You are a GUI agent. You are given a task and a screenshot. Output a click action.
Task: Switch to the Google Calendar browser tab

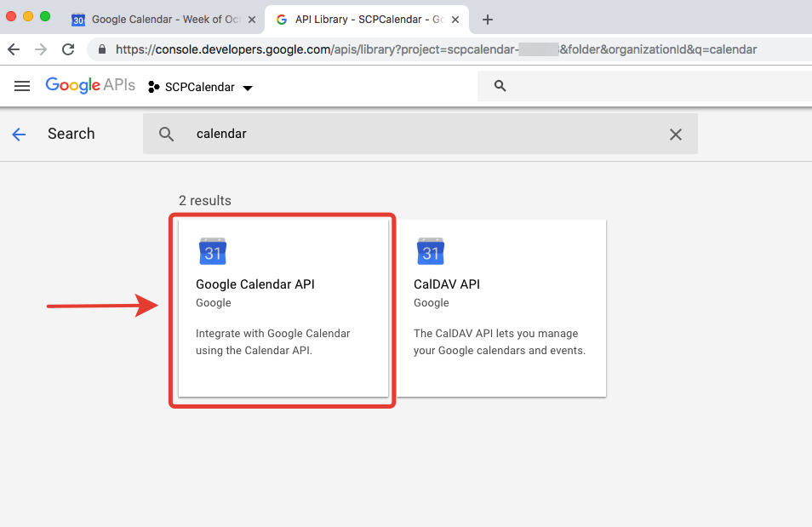point(162,19)
